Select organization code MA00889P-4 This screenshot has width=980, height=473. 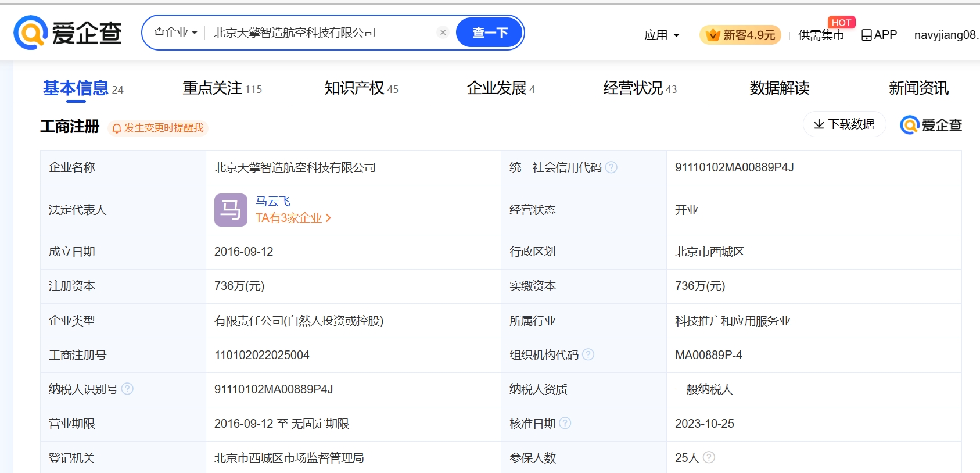click(709, 355)
